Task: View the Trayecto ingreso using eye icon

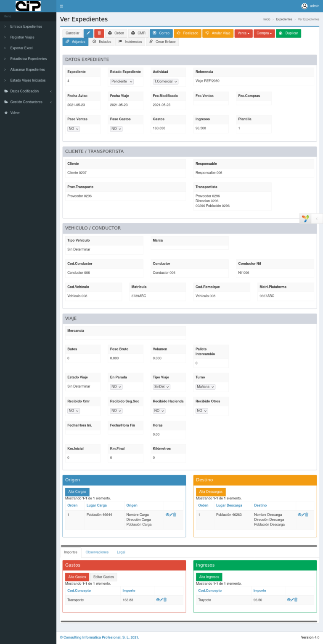Action: (x=289, y=599)
